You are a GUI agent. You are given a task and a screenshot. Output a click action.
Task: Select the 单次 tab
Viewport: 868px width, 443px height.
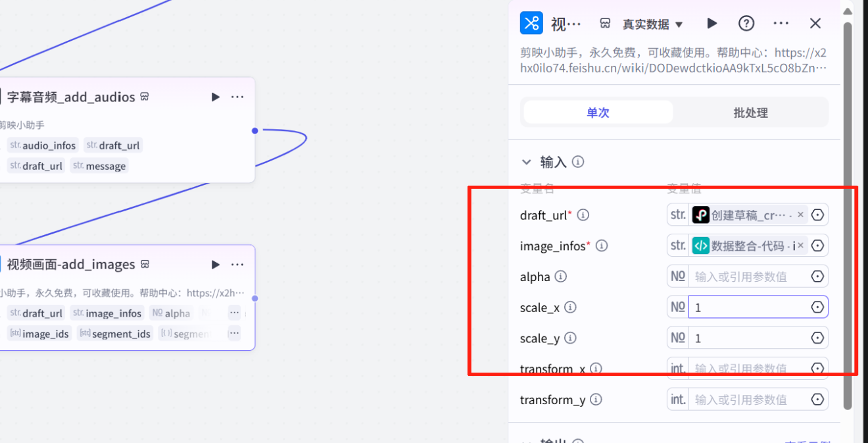click(x=598, y=113)
